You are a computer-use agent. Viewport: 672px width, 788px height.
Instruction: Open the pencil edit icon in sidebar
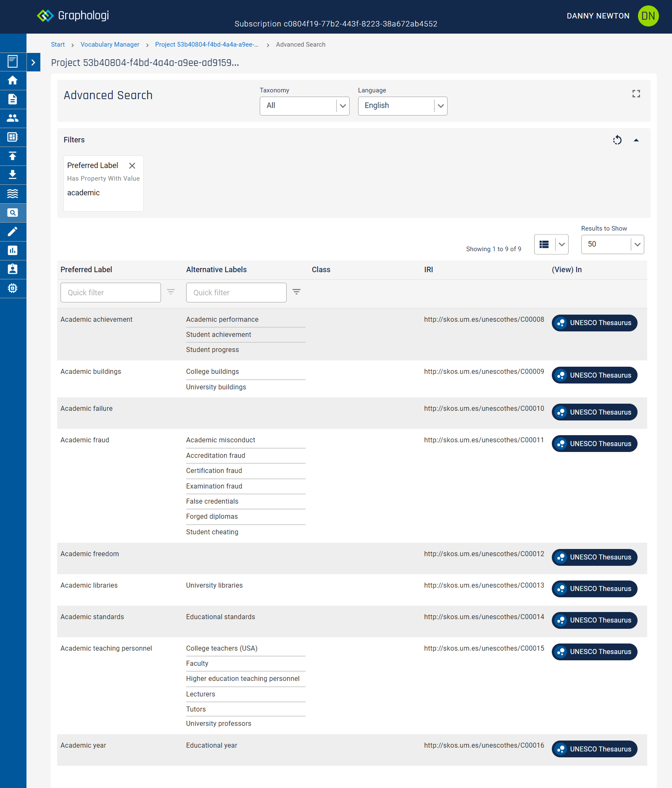(13, 231)
